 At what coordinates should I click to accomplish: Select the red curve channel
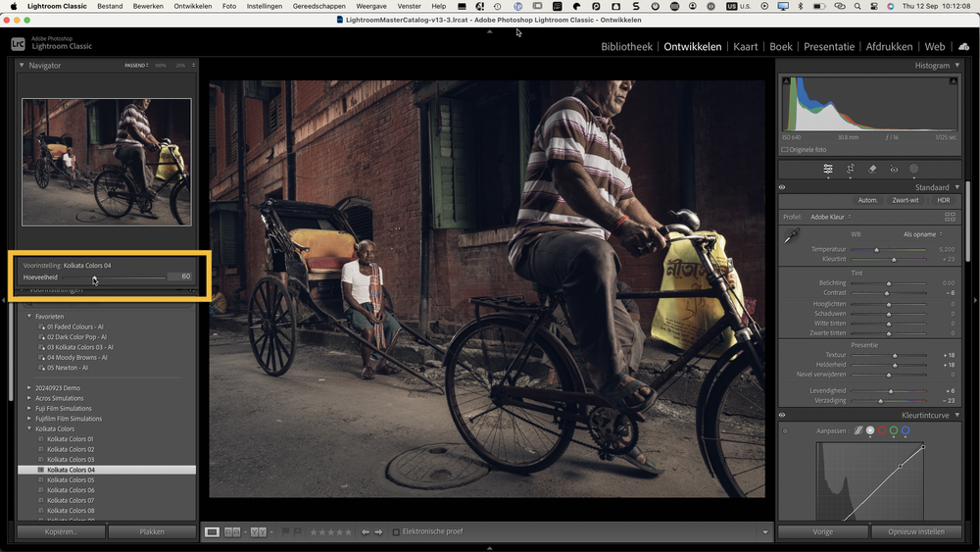[882, 430]
